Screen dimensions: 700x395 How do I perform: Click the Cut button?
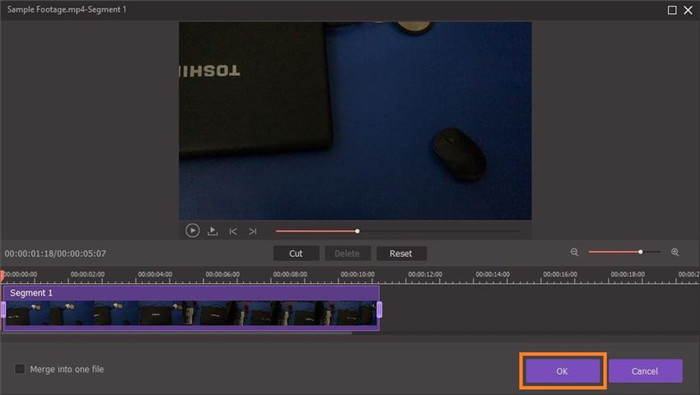(296, 254)
